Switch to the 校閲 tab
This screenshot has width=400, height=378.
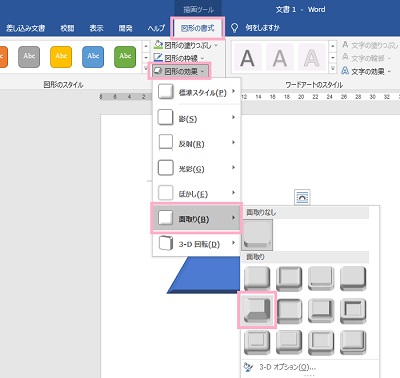[x=67, y=28]
